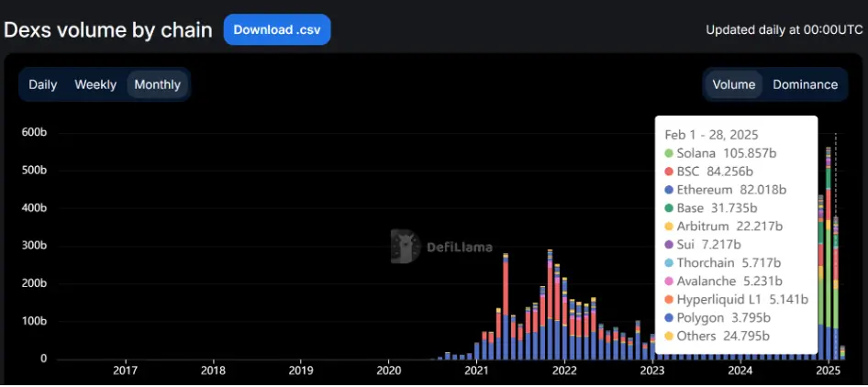The image size is (868, 387).
Task: Click the Polygon legend entry
Action: (x=716, y=317)
